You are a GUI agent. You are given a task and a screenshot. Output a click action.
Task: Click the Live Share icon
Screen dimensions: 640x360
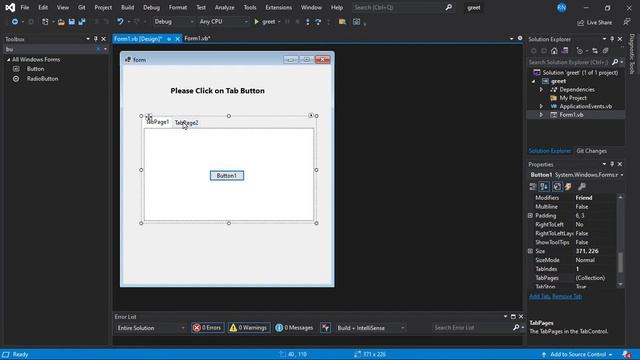click(x=580, y=23)
